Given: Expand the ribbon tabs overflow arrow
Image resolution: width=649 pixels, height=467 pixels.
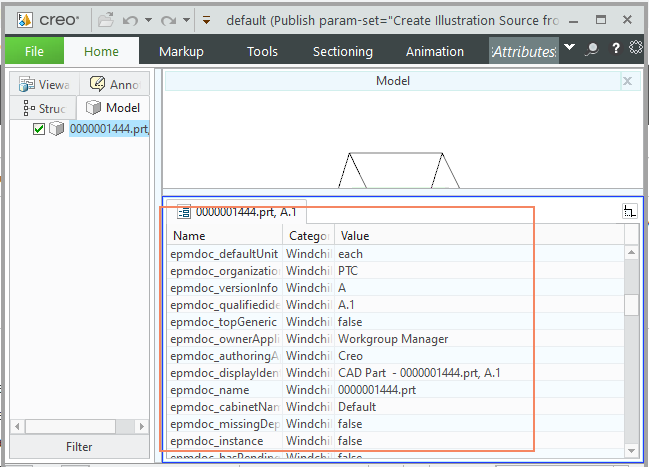Looking at the screenshot, I should tap(569, 48).
